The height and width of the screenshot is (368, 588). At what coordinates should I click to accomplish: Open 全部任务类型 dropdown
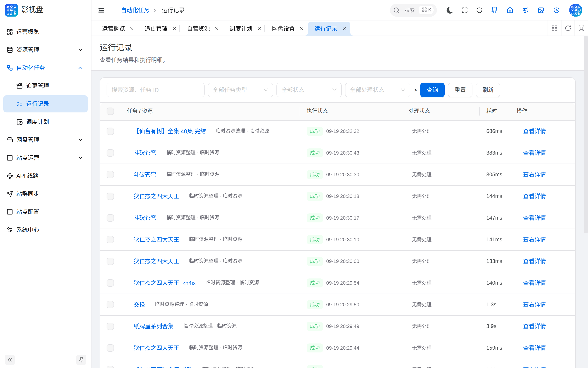240,90
